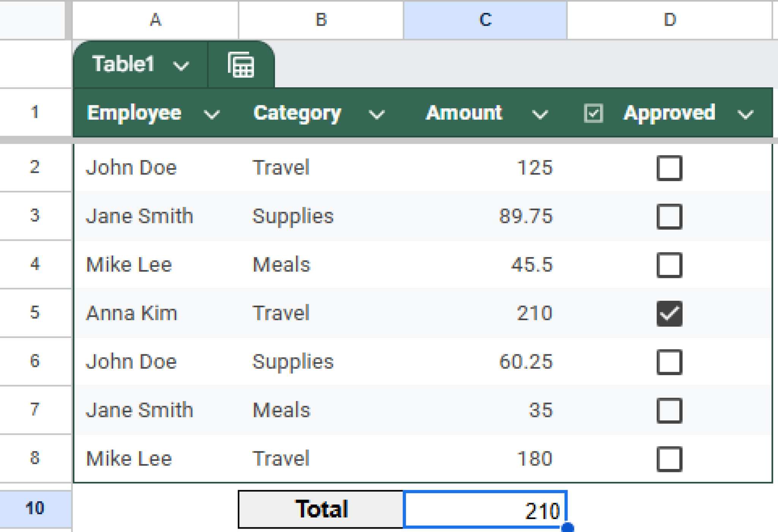Open the Category column filter dropdown
Screen dimensions: 778x532
[x=376, y=114]
